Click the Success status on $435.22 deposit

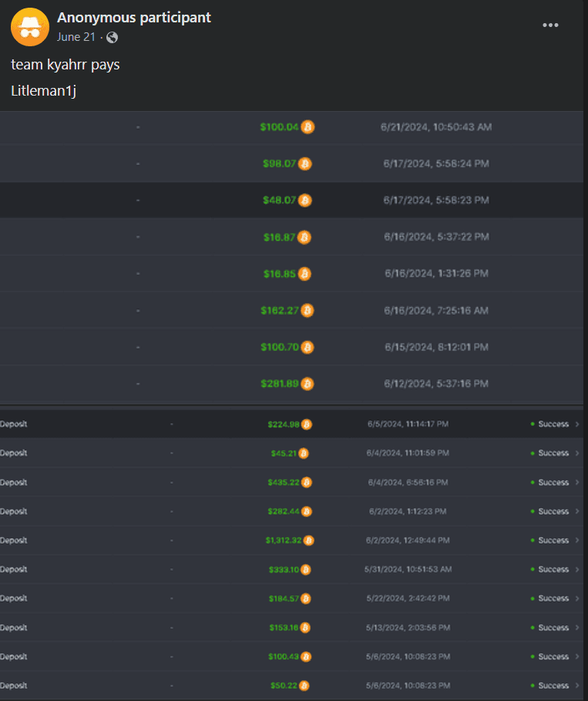click(549, 483)
